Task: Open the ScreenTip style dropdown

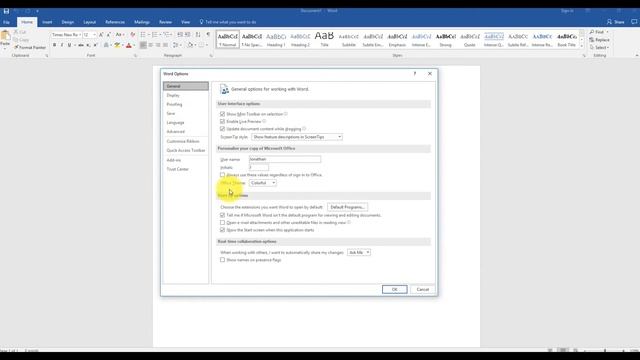Action: 297,137
